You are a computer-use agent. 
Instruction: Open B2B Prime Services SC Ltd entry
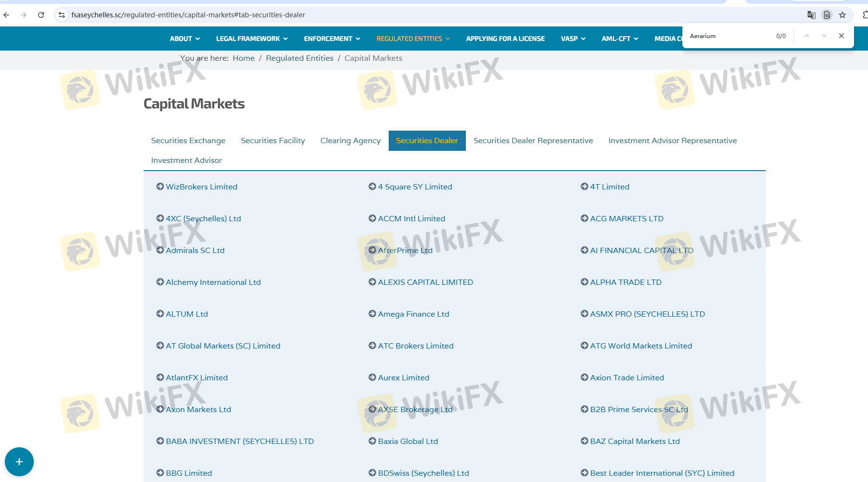click(639, 409)
